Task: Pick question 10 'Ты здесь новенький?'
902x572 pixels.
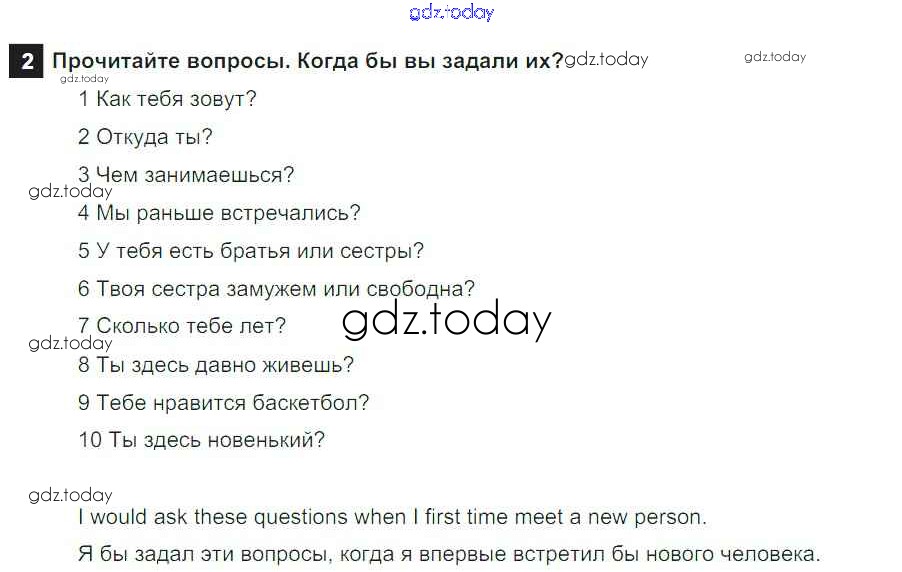Action: pyautogui.click(x=202, y=440)
